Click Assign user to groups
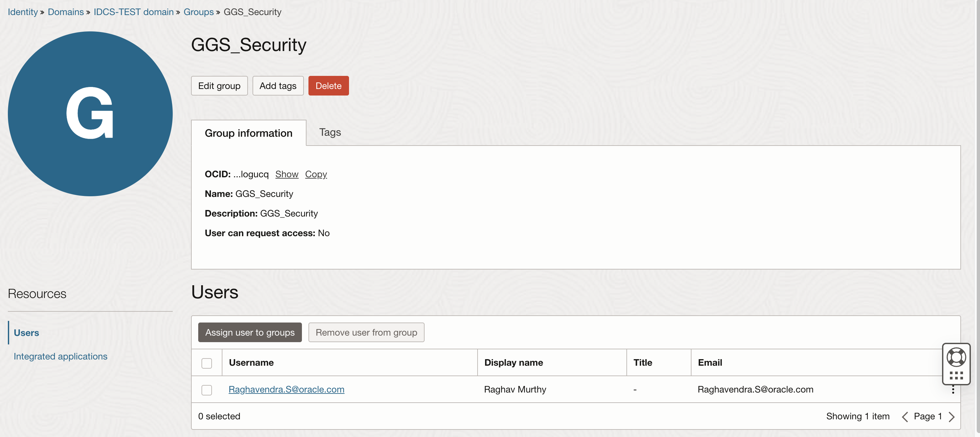980x437 pixels. [250, 332]
